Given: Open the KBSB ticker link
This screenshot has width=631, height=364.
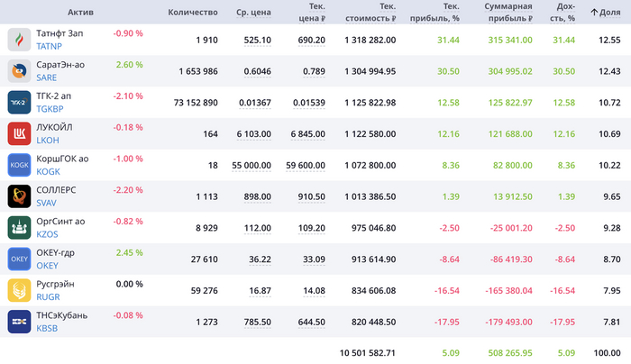Looking at the screenshot, I should (49, 328).
